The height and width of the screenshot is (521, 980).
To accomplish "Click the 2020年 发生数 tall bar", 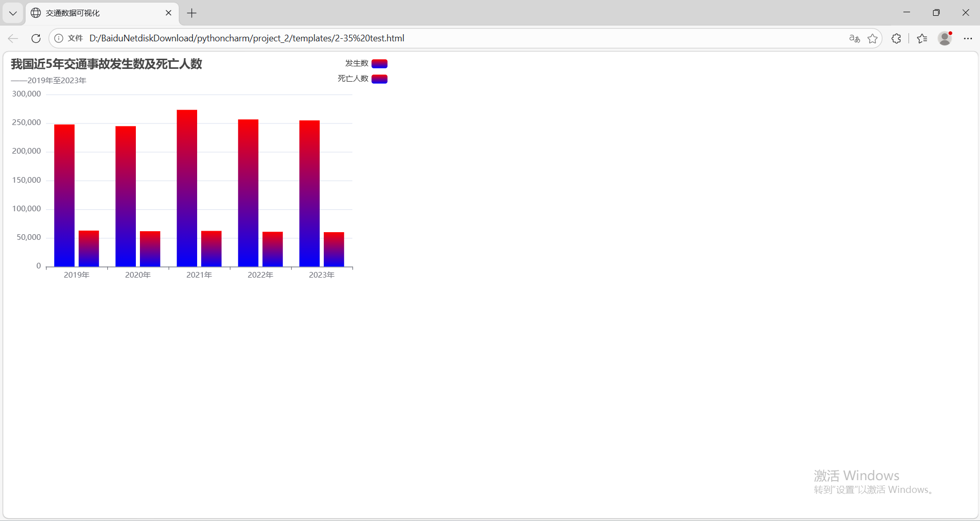I will 126,196.
